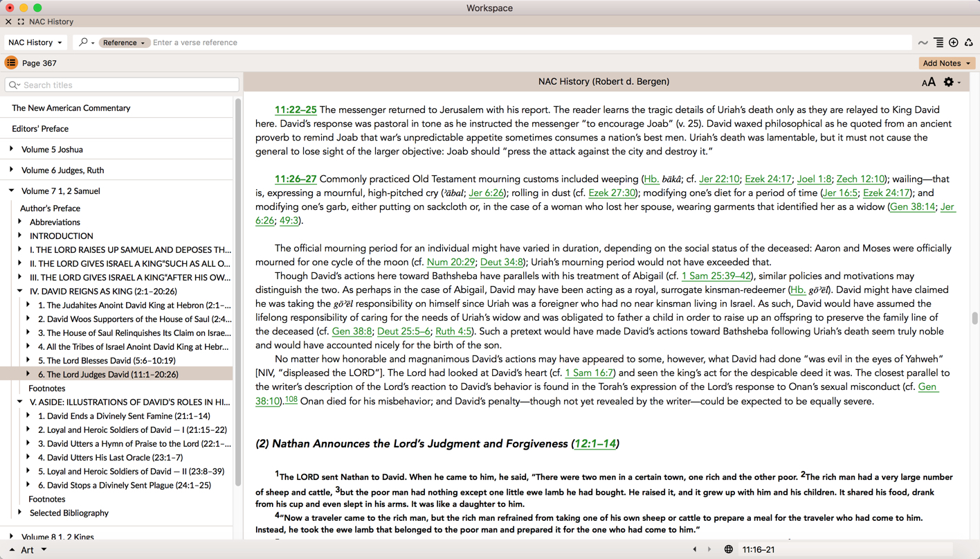The height and width of the screenshot is (559, 980).
Task: Click the main text scrollbar thumb
Action: tap(975, 318)
